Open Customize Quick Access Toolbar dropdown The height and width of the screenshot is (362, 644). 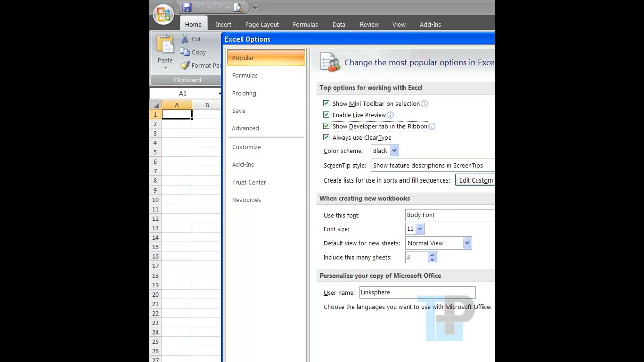click(255, 7)
